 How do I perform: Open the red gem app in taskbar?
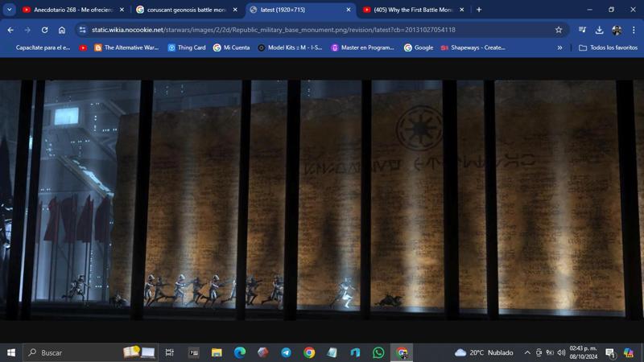[263, 352]
